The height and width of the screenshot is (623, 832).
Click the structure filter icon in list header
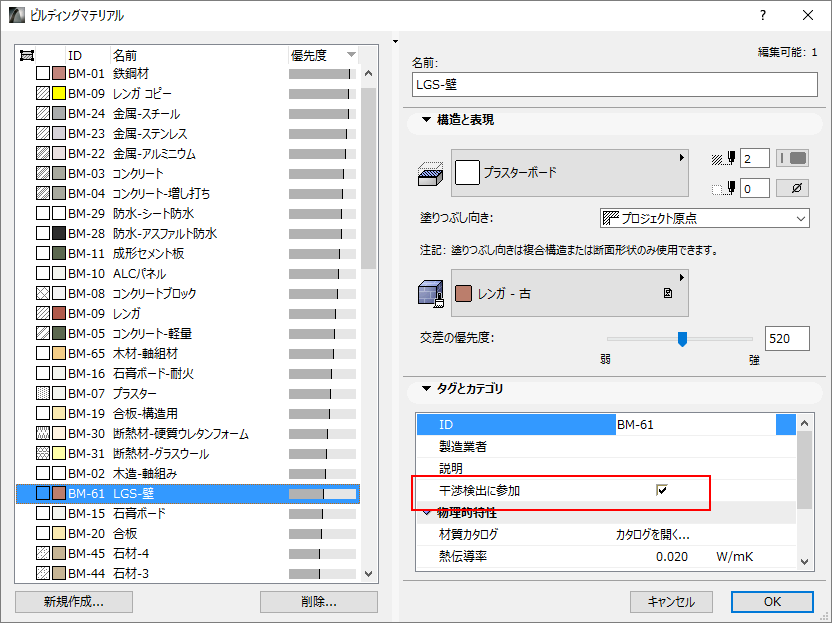(x=27, y=55)
